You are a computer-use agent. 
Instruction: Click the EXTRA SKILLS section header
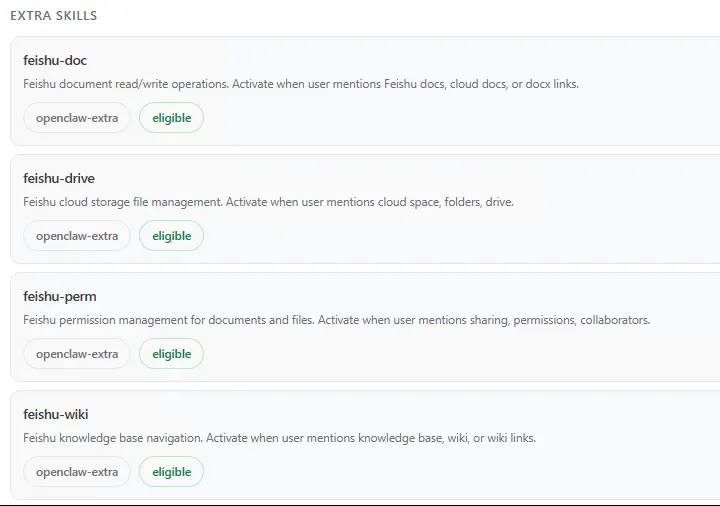pos(54,16)
